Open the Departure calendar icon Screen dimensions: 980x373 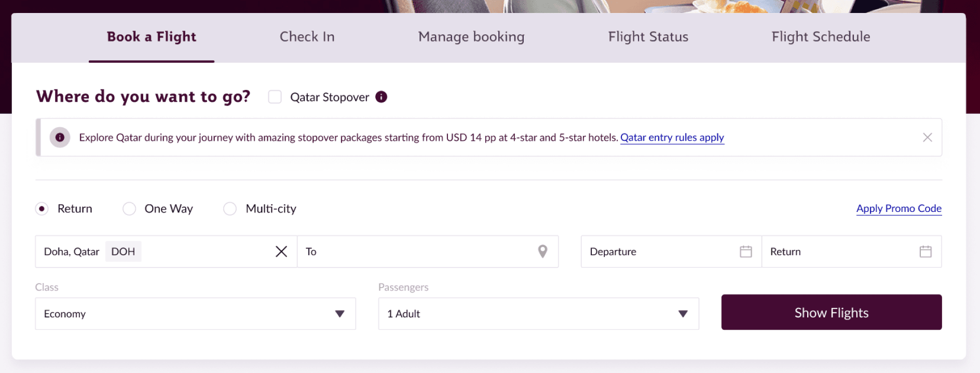tap(745, 251)
